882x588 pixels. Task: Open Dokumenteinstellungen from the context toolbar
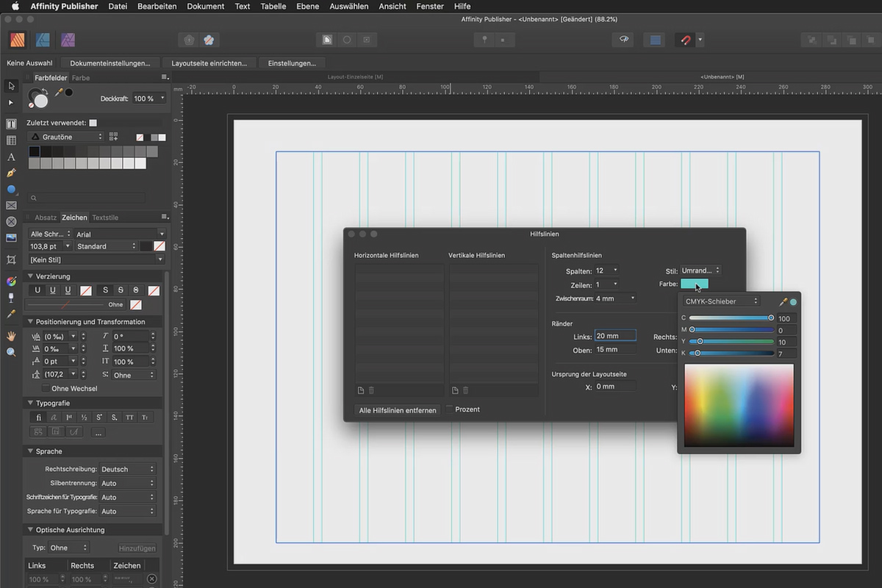point(111,62)
